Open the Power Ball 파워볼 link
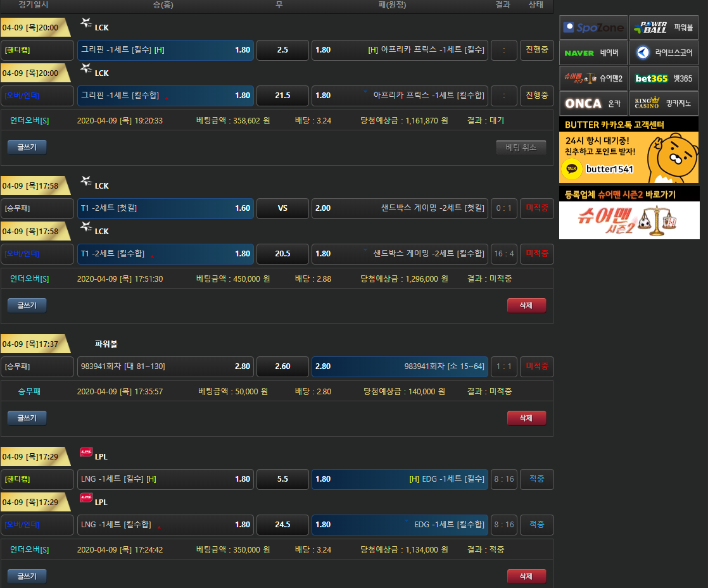The image size is (708, 588). click(x=664, y=27)
